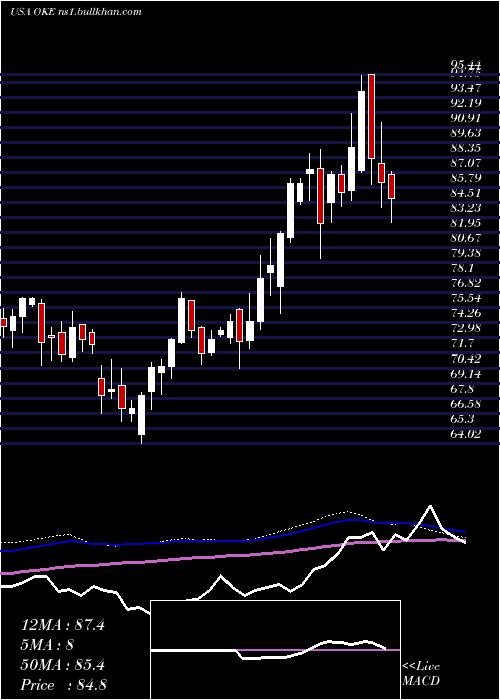Click the 88.35 price axis value
The image size is (500, 700).
tap(466, 148)
